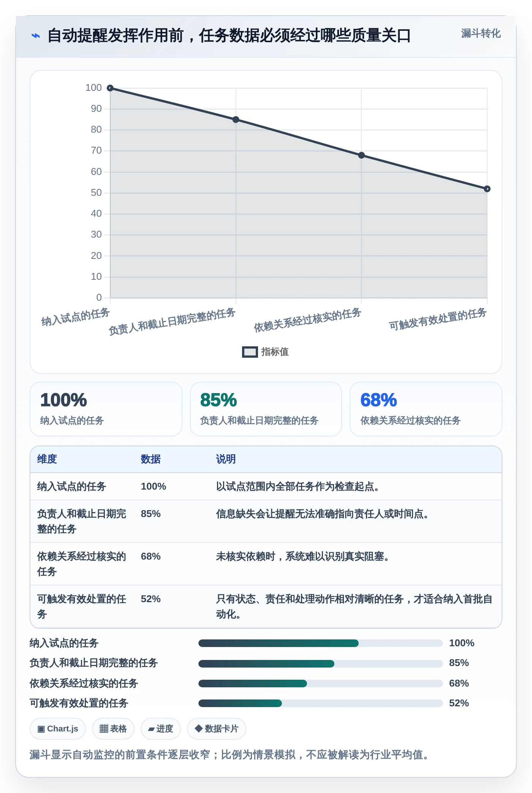Click the 100% progress bar for 纳入试点的任务
Image resolution: width=532 pixels, height=793 pixels.
(x=320, y=643)
